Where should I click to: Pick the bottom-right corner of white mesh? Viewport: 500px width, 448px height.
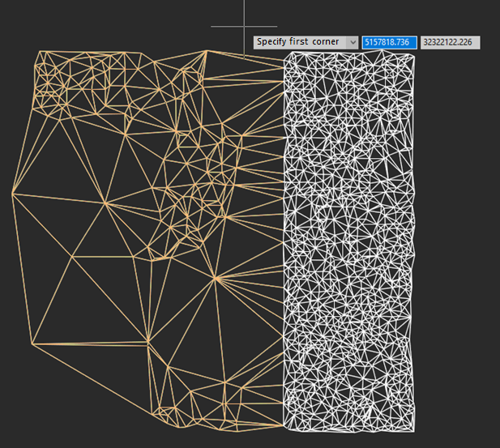coord(414,429)
